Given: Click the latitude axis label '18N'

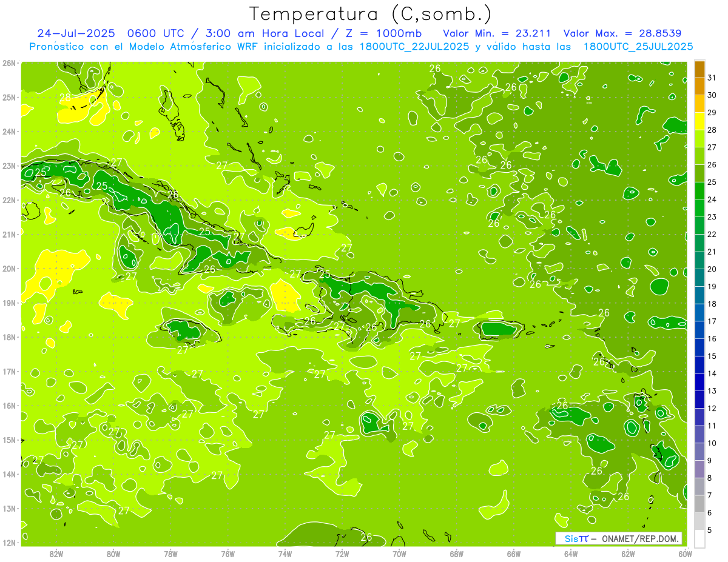Looking at the screenshot, I should [9, 337].
